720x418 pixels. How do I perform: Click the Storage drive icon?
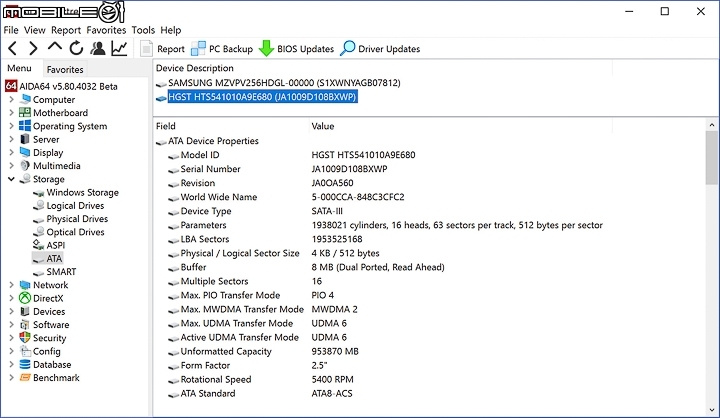tap(25, 179)
